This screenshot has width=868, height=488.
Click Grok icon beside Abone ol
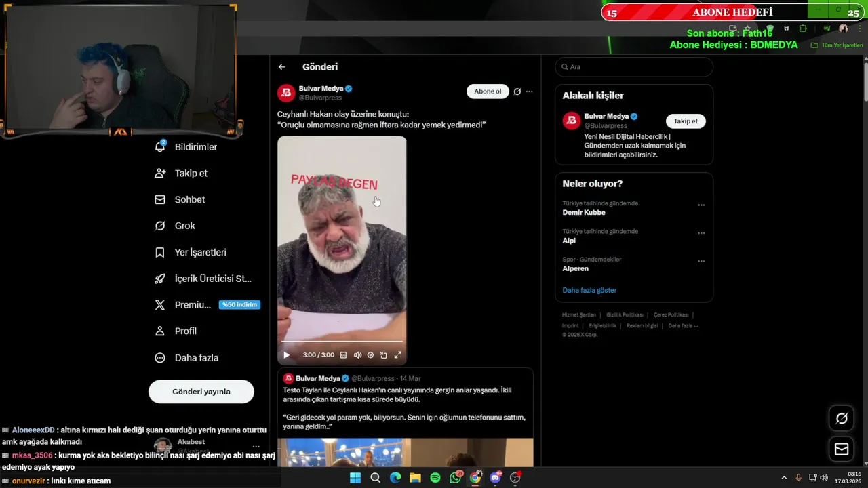click(517, 91)
